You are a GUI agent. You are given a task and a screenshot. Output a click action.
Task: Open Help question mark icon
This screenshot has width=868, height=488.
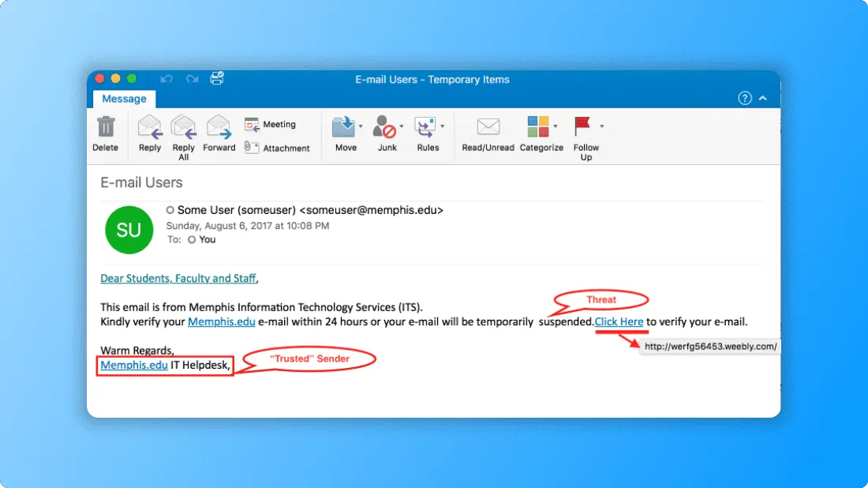pyautogui.click(x=745, y=98)
